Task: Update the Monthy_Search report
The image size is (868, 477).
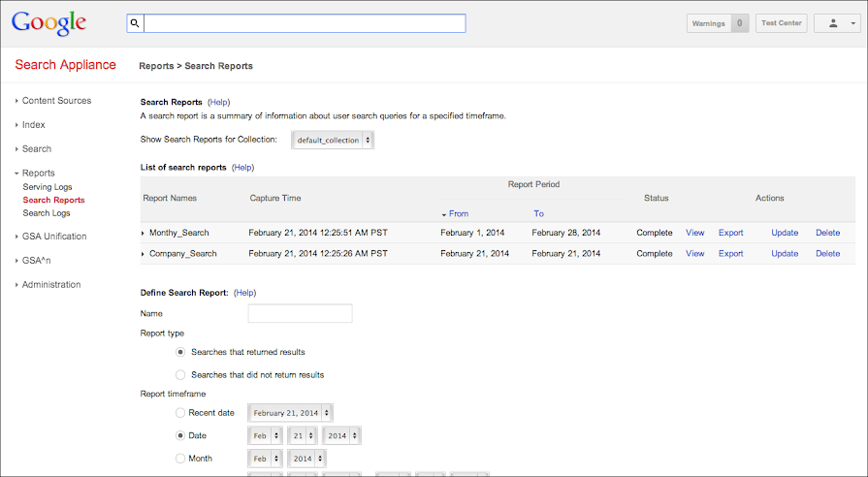Action: point(785,233)
